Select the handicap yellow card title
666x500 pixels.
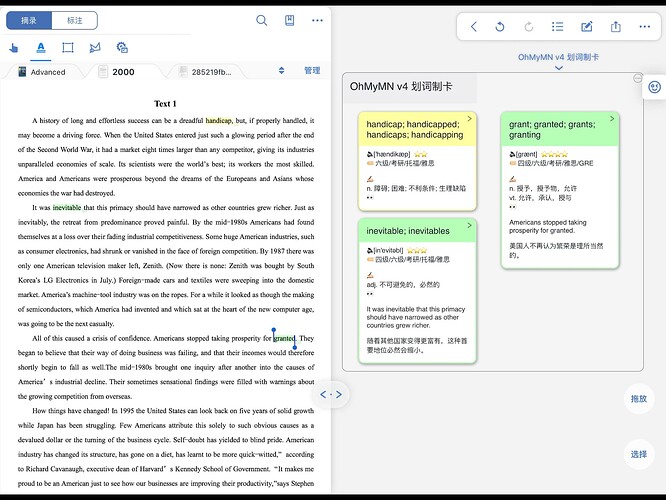click(x=415, y=129)
